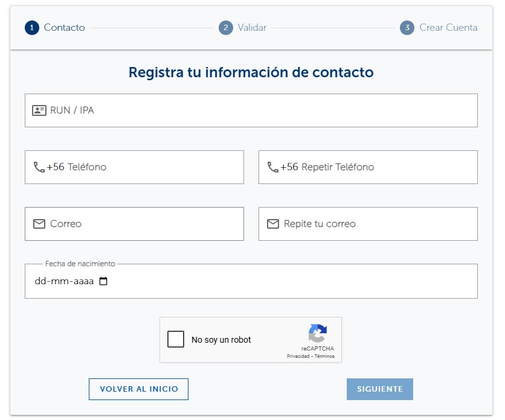
Task: Click the phone icon in Repetir Teléfono field
Action: pyautogui.click(x=272, y=167)
